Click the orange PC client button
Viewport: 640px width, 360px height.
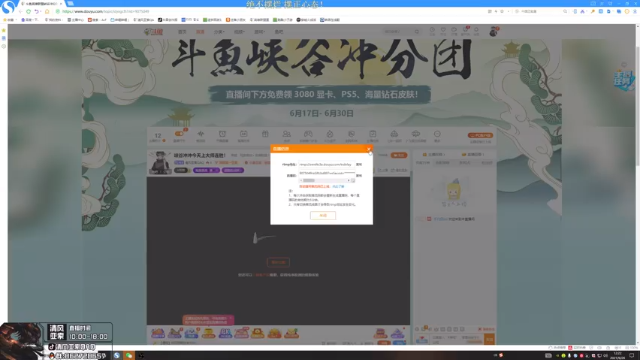[x=480, y=135]
